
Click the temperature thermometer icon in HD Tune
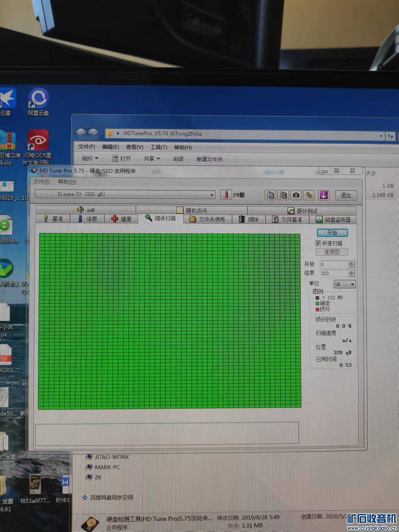(226, 195)
